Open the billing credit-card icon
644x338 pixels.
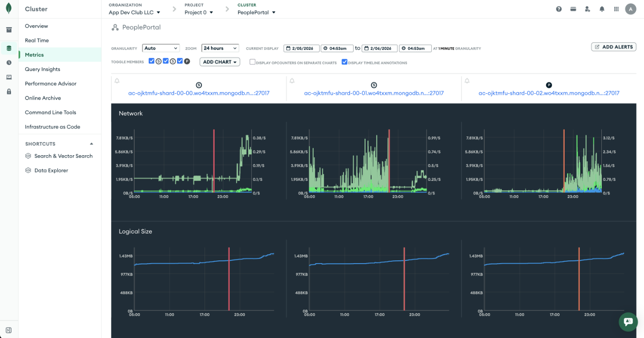[573, 9]
